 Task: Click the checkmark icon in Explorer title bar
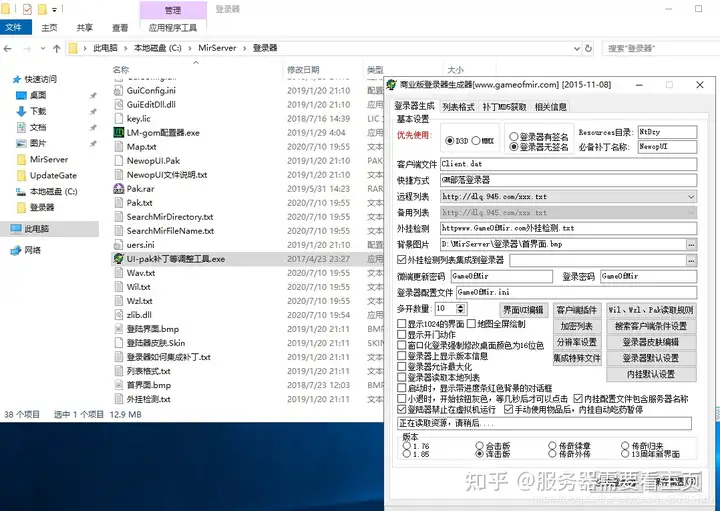27,9
